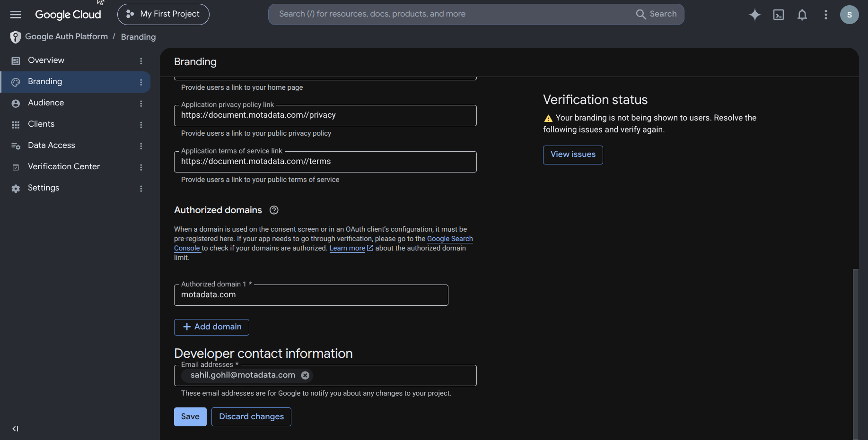Image resolution: width=868 pixels, height=440 pixels.
Task: Click the Google Auth Platform shield icon
Action: click(x=16, y=37)
